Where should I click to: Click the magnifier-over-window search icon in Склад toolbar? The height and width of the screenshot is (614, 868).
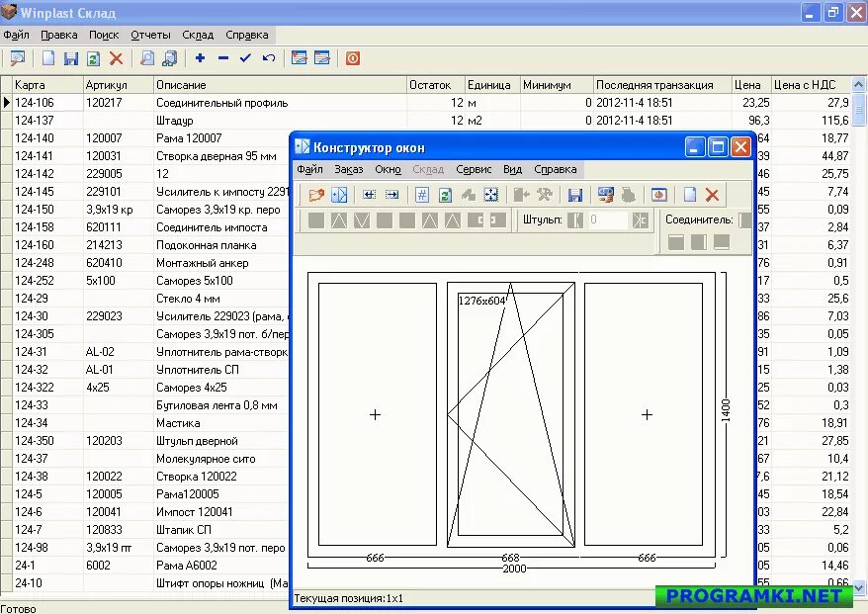point(18,58)
